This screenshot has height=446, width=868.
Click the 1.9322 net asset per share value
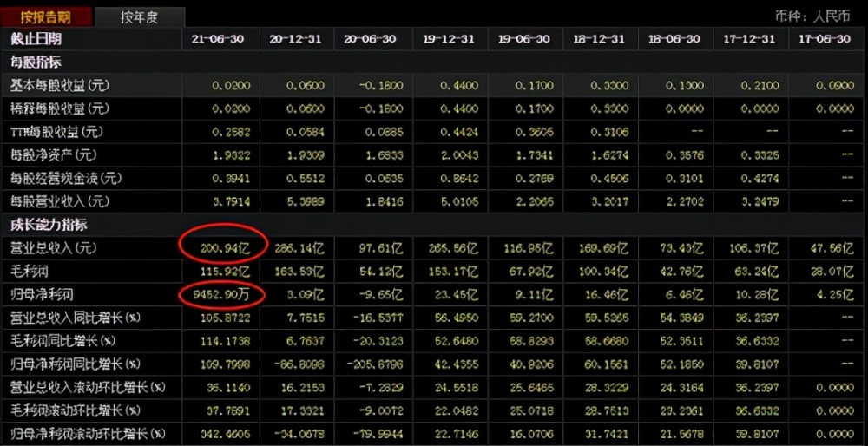[x=231, y=155]
